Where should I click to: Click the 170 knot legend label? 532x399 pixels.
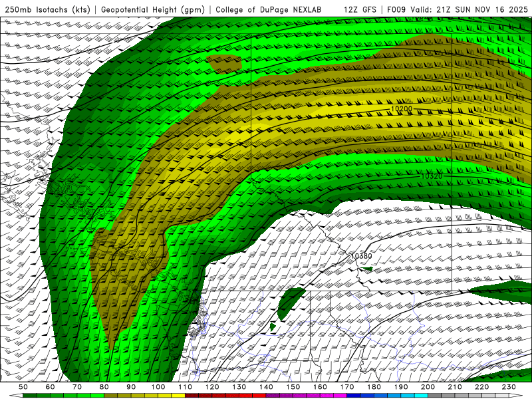pyautogui.click(x=347, y=387)
